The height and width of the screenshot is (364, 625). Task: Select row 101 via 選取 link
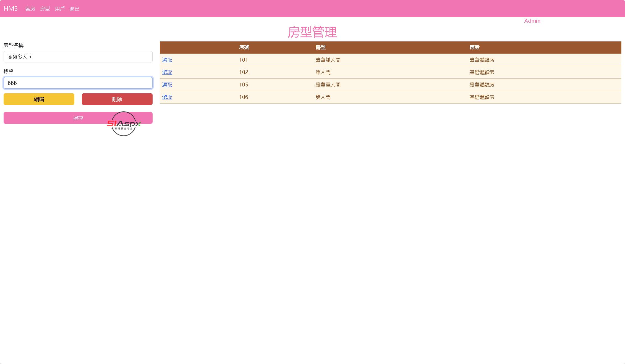[x=167, y=60]
